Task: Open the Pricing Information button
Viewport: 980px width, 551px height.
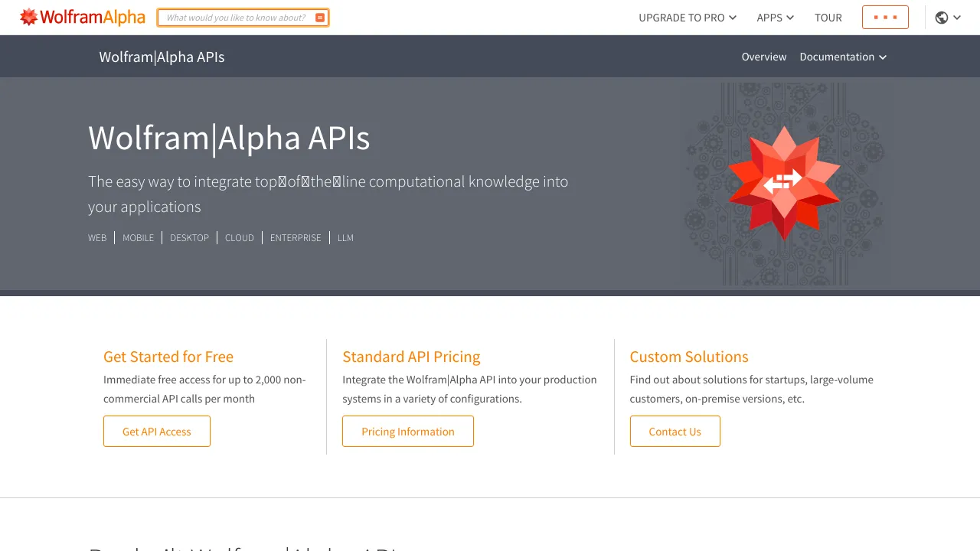Action: 408,432
